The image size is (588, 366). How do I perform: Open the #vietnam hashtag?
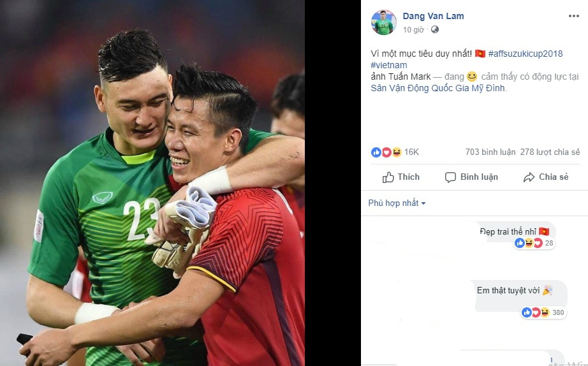389,65
